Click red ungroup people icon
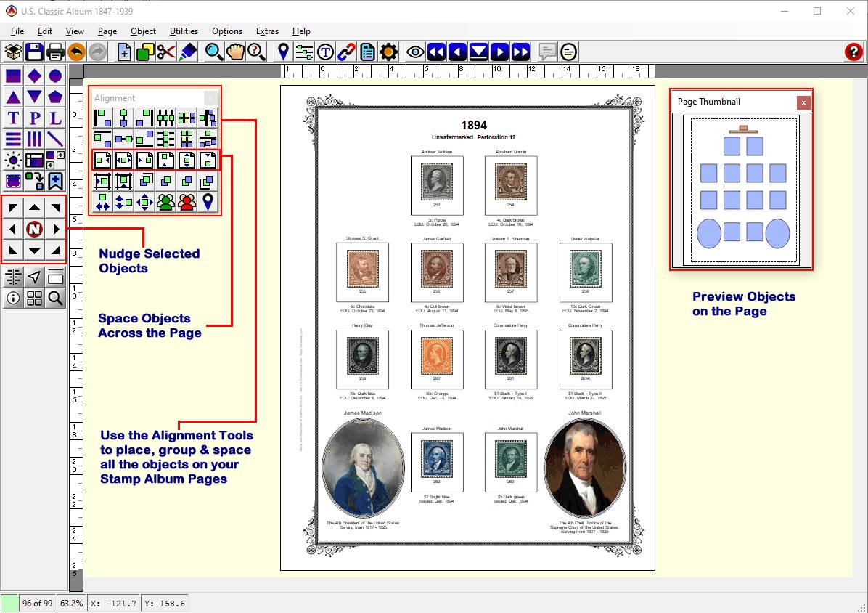Image resolution: width=868 pixels, height=613 pixels. click(x=187, y=202)
